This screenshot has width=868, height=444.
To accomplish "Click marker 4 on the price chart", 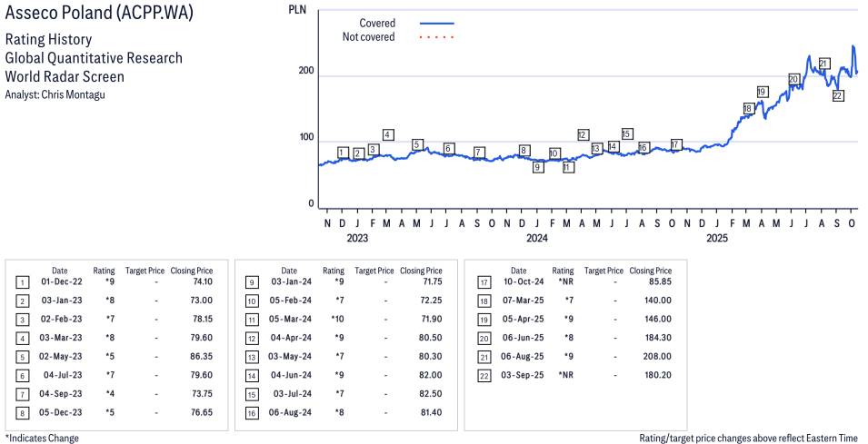I will click(x=388, y=135).
